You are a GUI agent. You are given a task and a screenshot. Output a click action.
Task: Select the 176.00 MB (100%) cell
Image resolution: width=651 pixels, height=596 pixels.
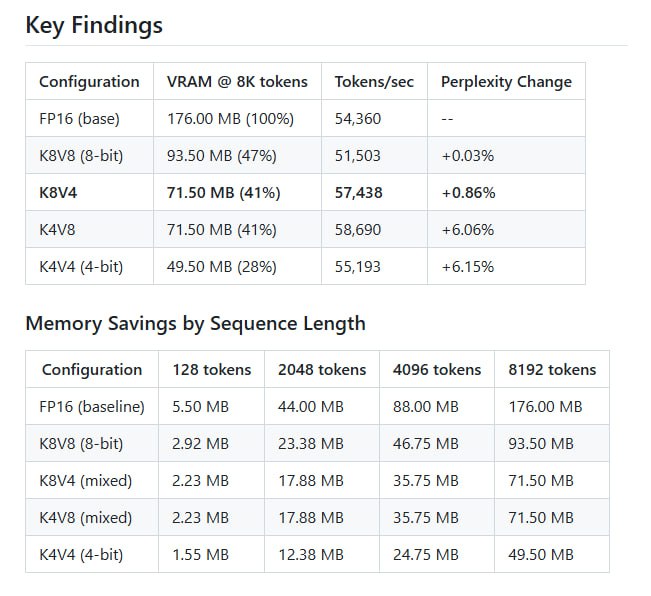pos(230,119)
